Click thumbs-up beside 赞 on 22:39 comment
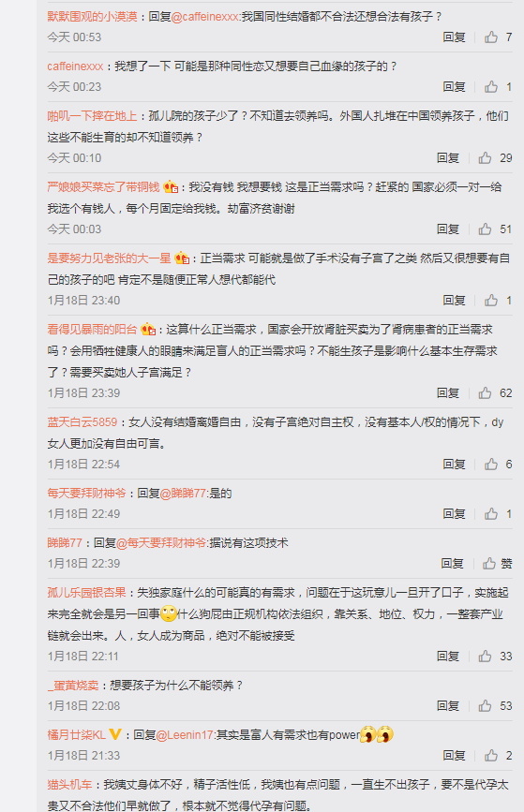 tap(488, 563)
